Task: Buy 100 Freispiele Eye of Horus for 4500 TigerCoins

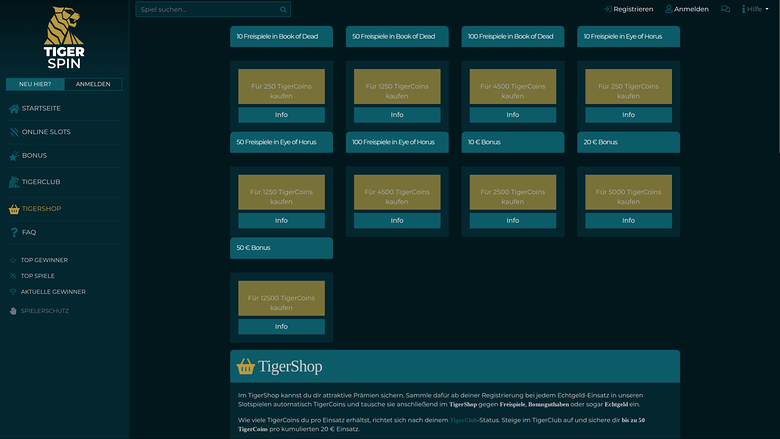Action: pos(397,192)
